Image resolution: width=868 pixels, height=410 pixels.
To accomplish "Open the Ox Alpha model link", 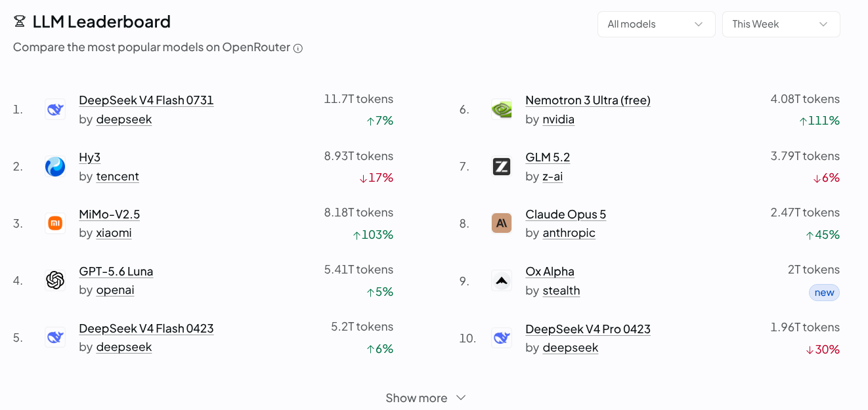I will [550, 272].
